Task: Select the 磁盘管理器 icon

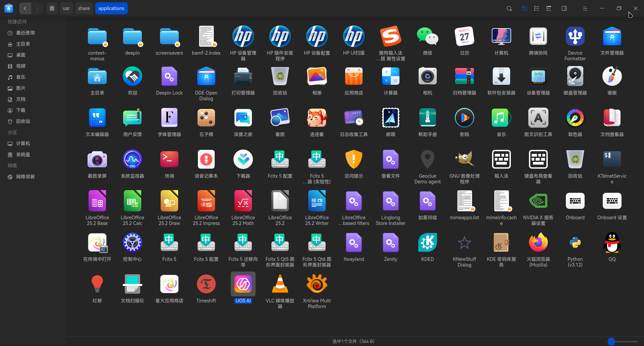Action: pyautogui.click(x=575, y=76)
